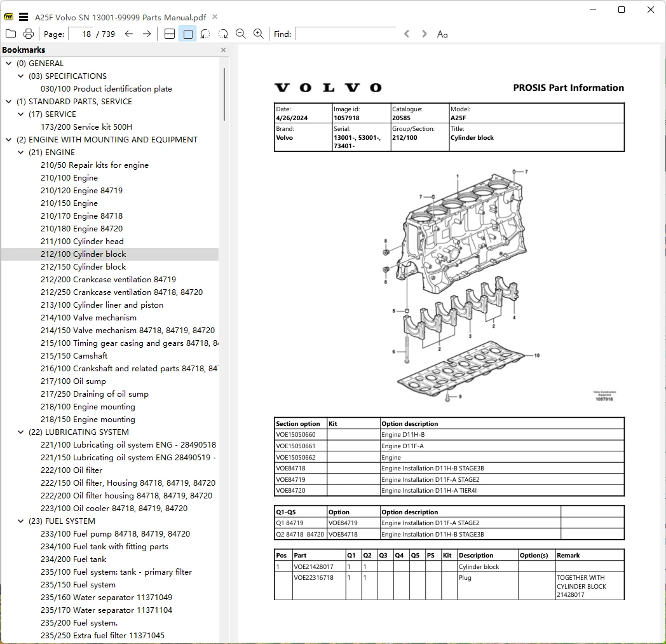This screenshot has width=666, height=644.
Task: Click the Find text field
Action: tap(345, 34)
